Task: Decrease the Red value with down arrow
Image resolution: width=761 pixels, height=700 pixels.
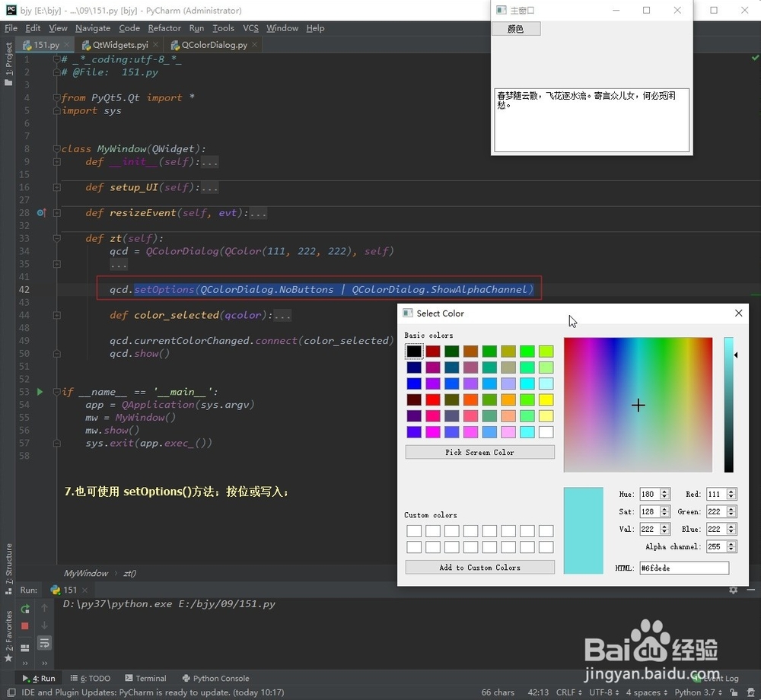Action: [x=732, y=497]
